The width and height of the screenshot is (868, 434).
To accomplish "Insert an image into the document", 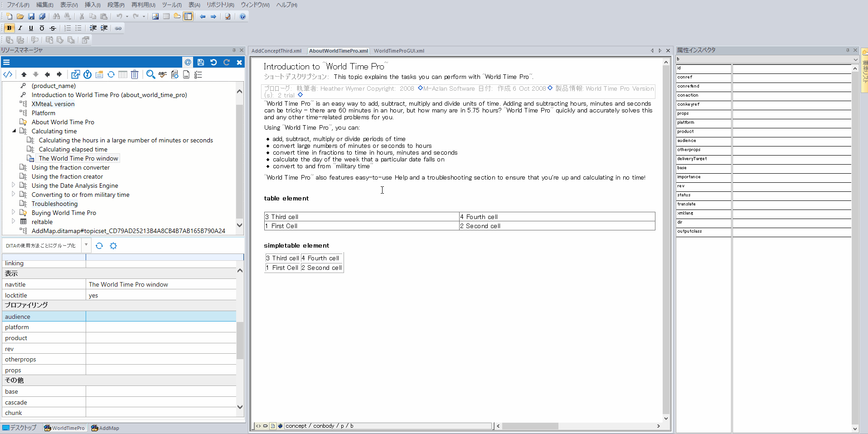I will point(155,16).
